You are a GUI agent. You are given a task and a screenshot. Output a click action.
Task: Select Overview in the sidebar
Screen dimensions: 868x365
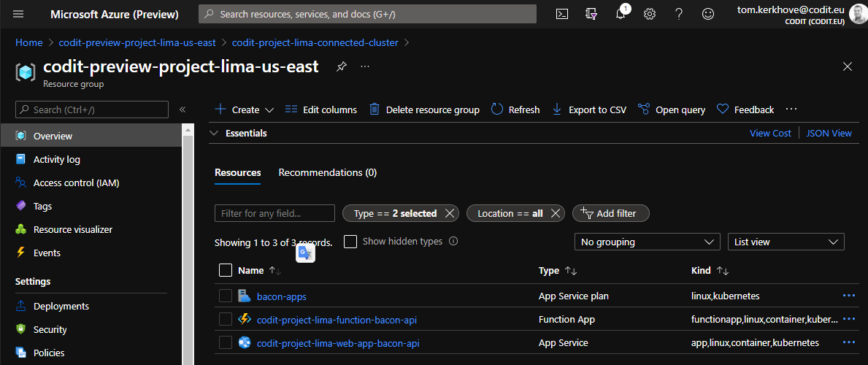point(91,136)
